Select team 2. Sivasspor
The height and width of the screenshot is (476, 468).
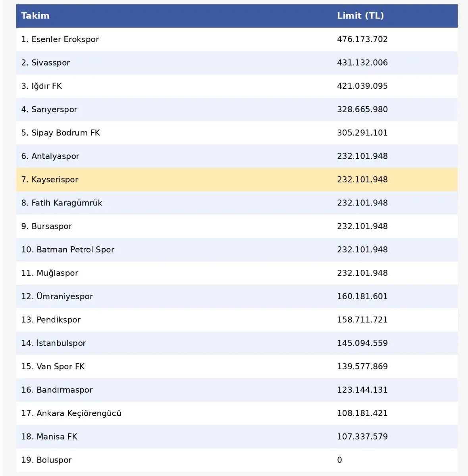pyautogui.click(x=45, y=63)
